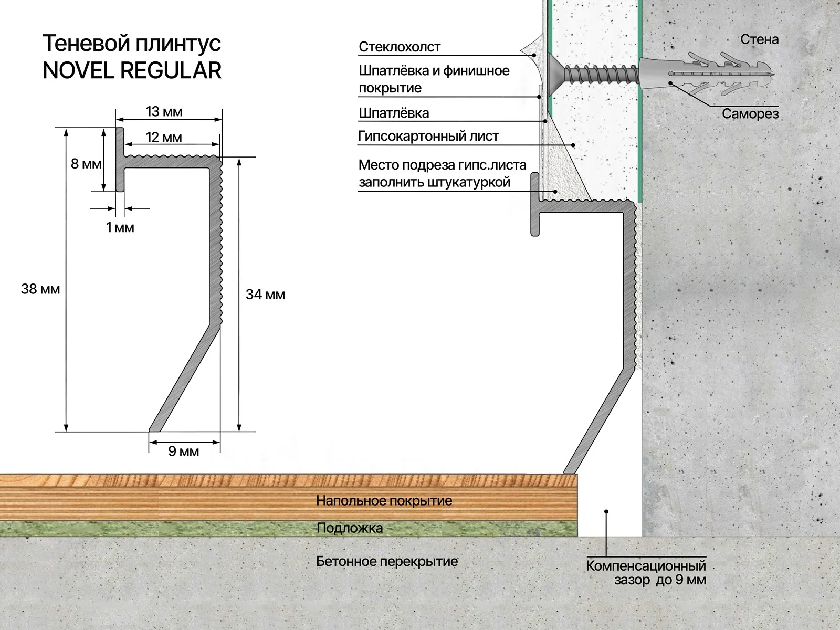Click the "38 мм" height dimension
Screen dimensions: 840x630
point(40,289)
